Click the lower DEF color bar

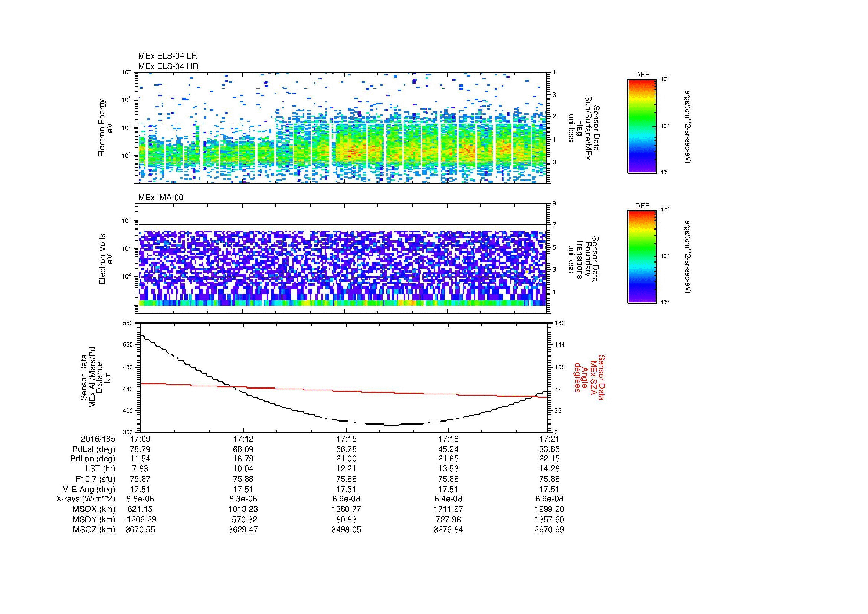[x=642, y=257]
